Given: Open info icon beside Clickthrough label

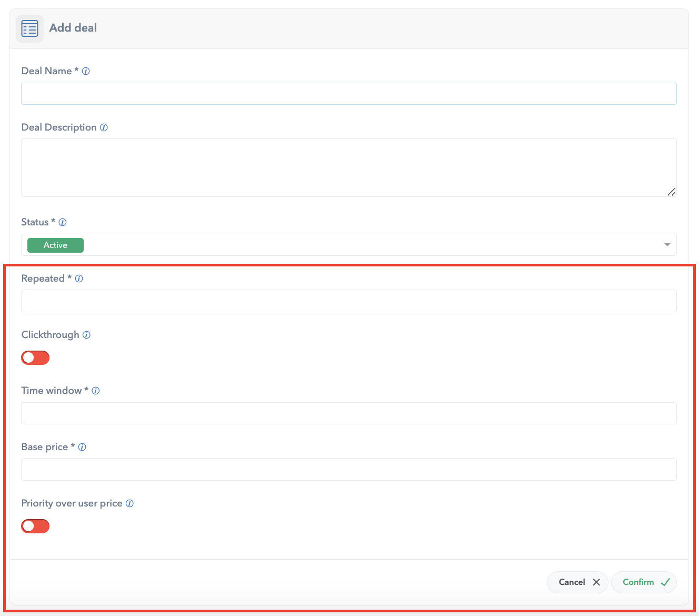Looking at the screenshot, I should pos(86,335).
